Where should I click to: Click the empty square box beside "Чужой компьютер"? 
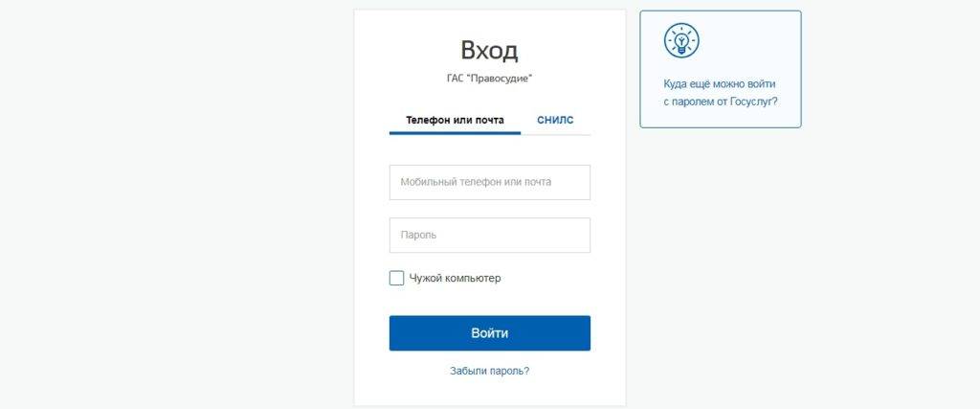(x=396, y=278)
